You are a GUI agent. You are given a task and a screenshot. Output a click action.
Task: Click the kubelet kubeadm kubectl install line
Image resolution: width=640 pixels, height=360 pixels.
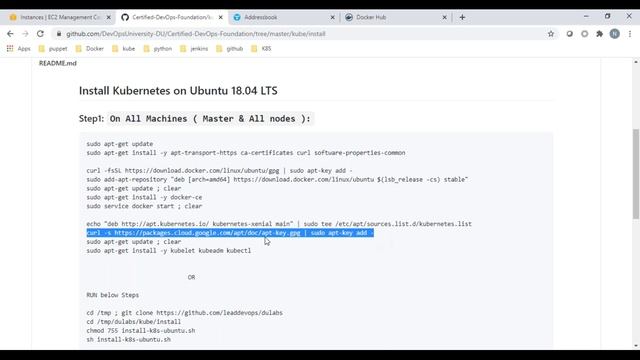click(x=169, y=251)
